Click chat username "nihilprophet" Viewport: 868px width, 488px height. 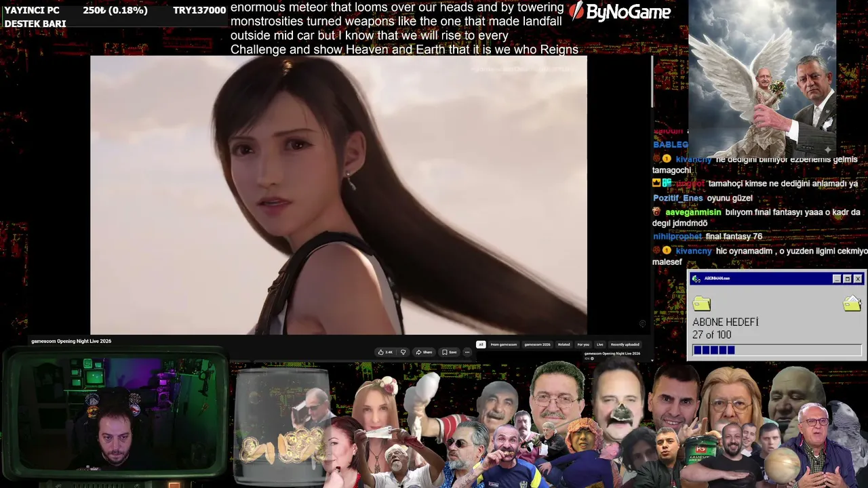pos(677,237)
